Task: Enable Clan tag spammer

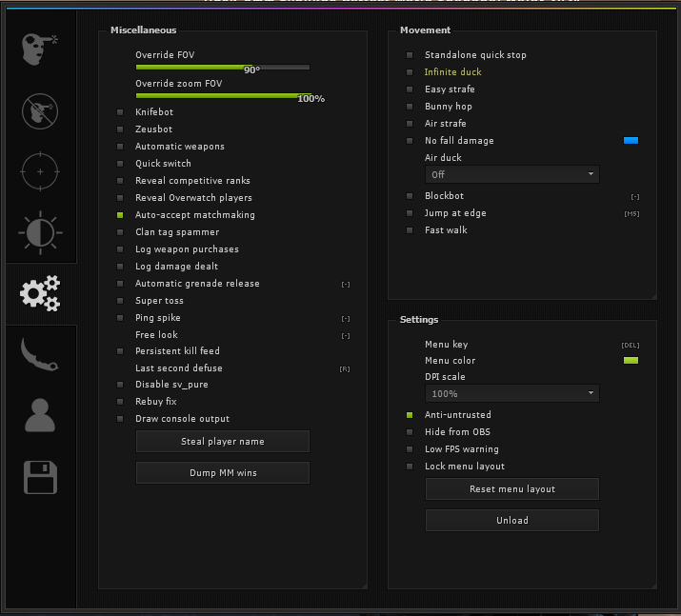Action: (120, 232)
